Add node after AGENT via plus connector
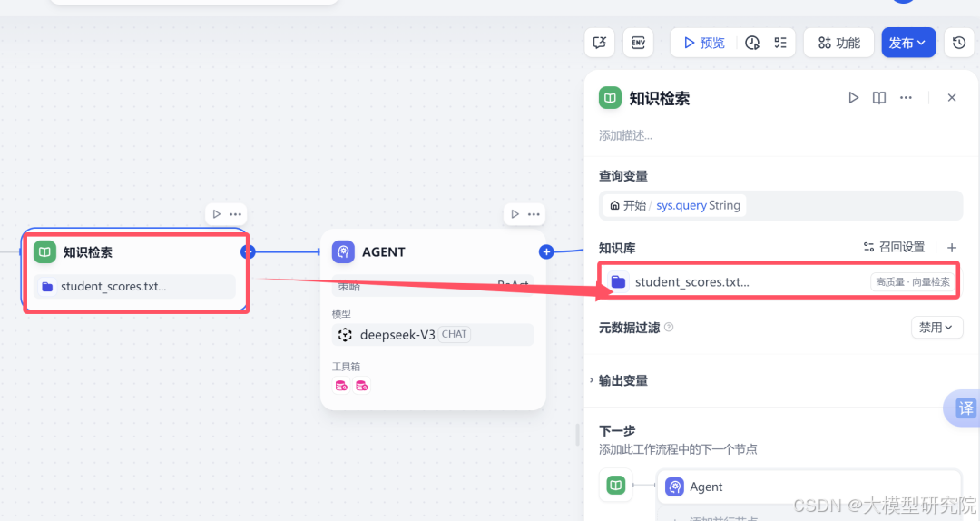 pyautogui.click(x=546, y=251)
